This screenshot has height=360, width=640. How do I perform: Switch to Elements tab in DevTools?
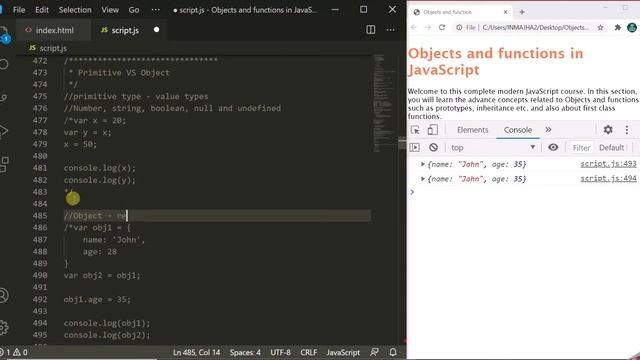coord(472,130)
